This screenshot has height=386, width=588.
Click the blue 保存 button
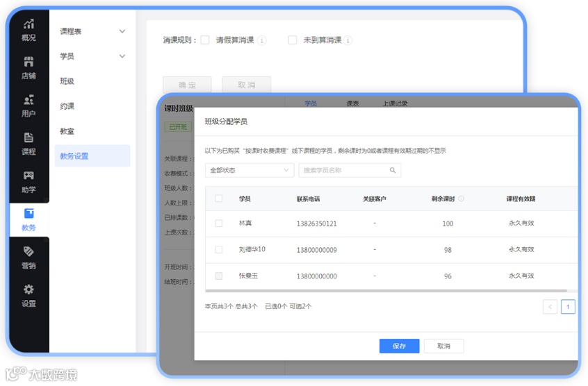[x=400, y=346]
